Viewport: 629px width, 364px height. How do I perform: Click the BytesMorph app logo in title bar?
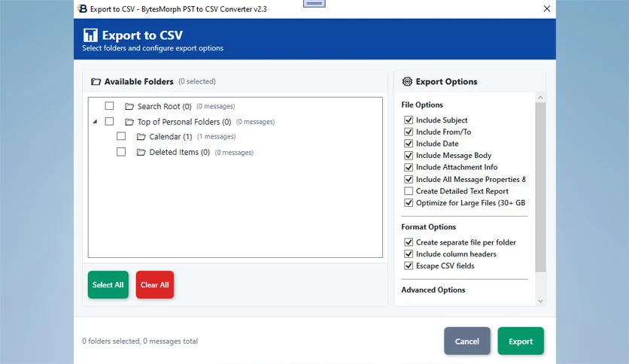pyautogui.click(x=82, y=8)
